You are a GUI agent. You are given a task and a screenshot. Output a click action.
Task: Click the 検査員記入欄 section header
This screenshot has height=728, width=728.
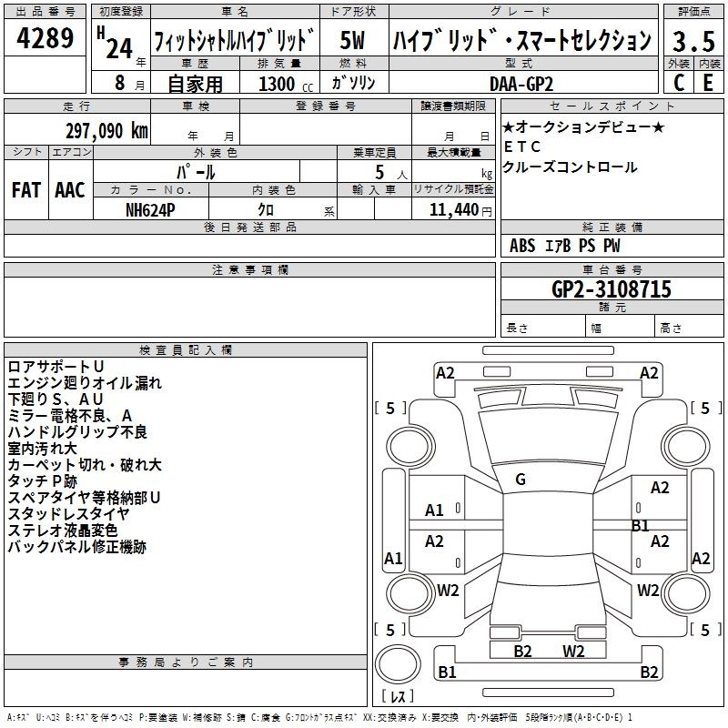pyautogui.click(x=186, y=349)
